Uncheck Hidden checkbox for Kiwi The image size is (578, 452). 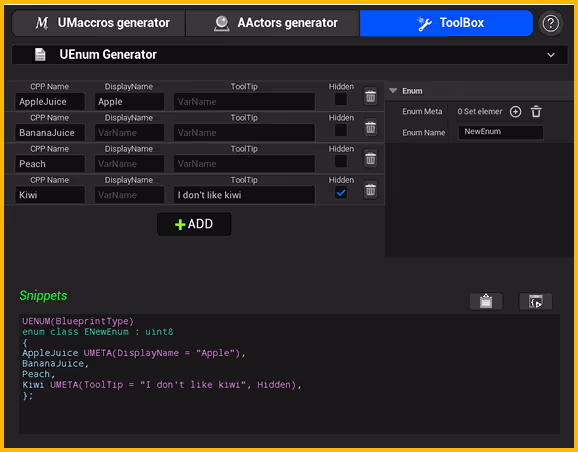point(341,192)
